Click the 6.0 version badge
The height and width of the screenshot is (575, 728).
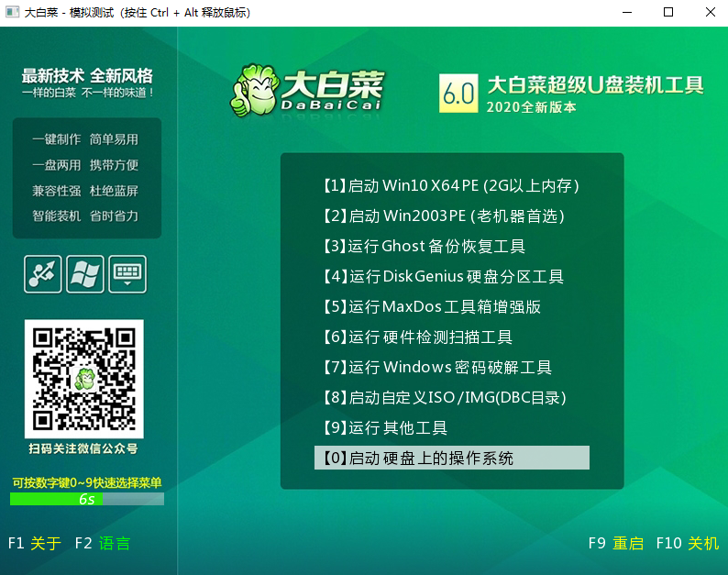458,94
